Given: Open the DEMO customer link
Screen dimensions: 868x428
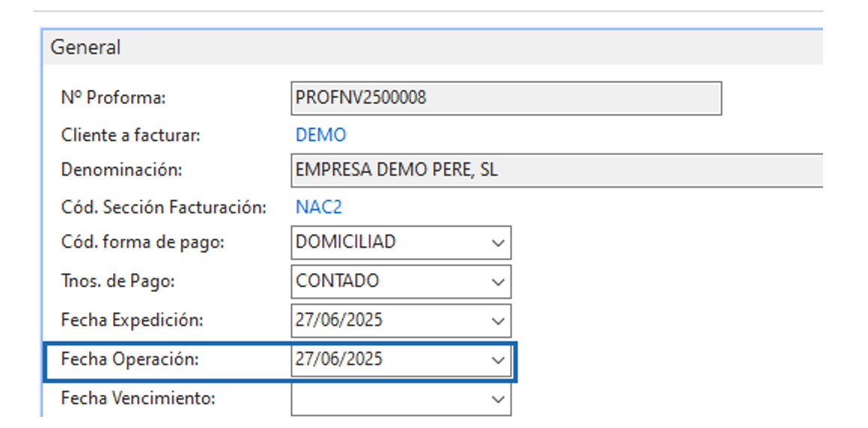Looking at the screenshot, I should point(321,135).
